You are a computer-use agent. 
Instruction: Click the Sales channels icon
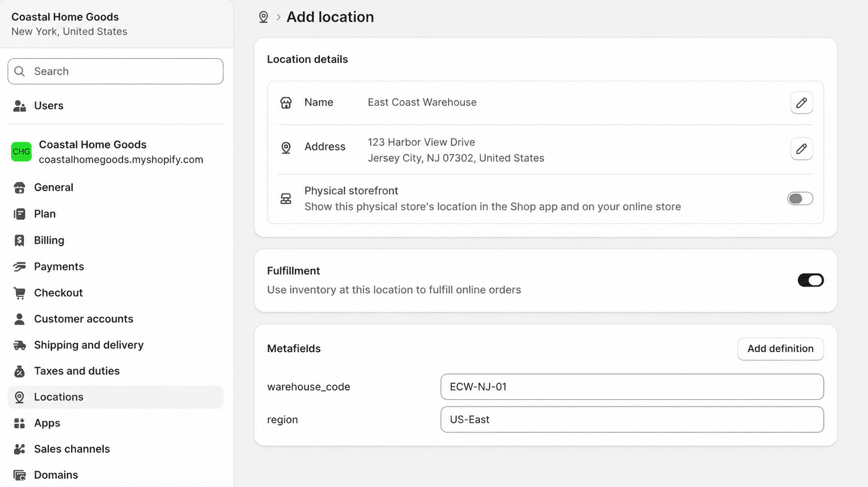tap(20, 449)
